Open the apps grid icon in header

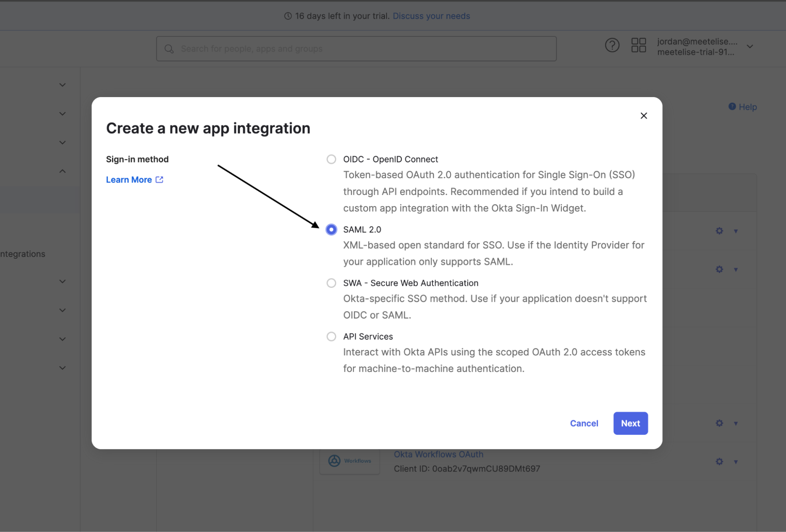[x=639, y=46]
